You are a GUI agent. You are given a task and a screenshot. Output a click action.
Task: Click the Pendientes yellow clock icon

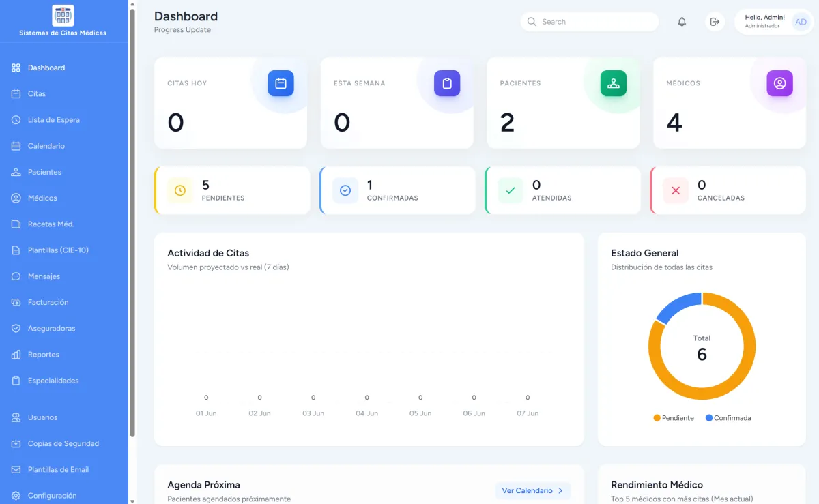[x=180, y=190]
